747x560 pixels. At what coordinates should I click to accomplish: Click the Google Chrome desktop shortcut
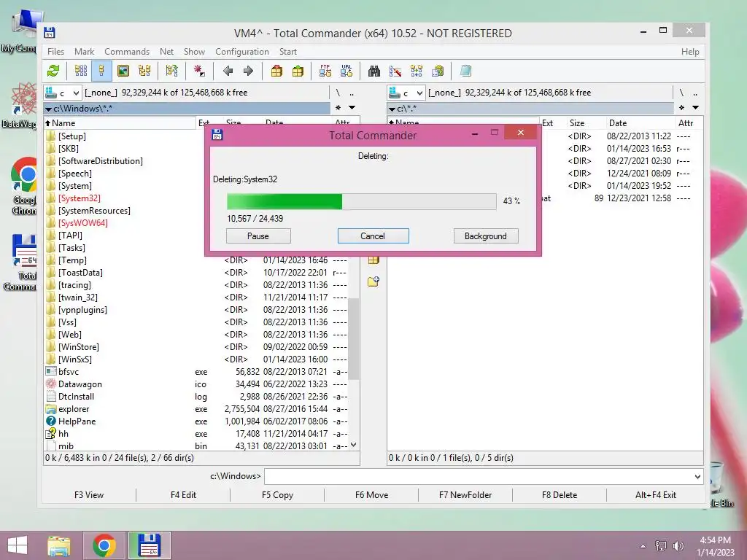[24, 187]
